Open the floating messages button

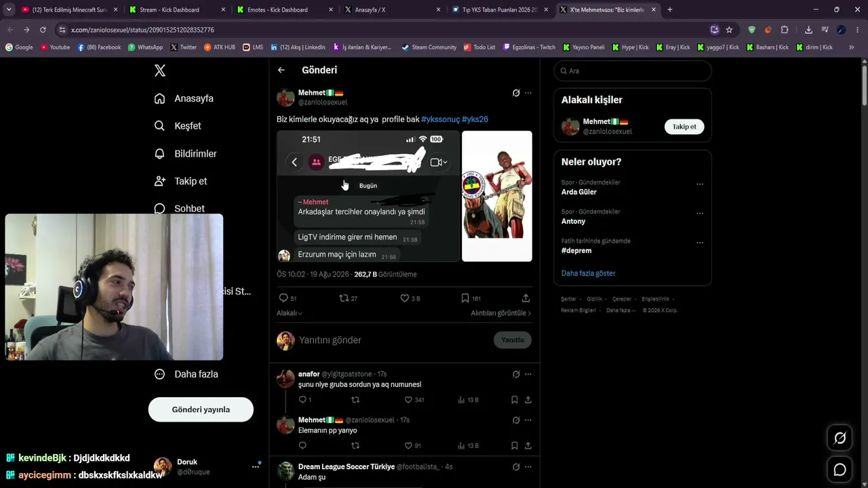(840, 470)
